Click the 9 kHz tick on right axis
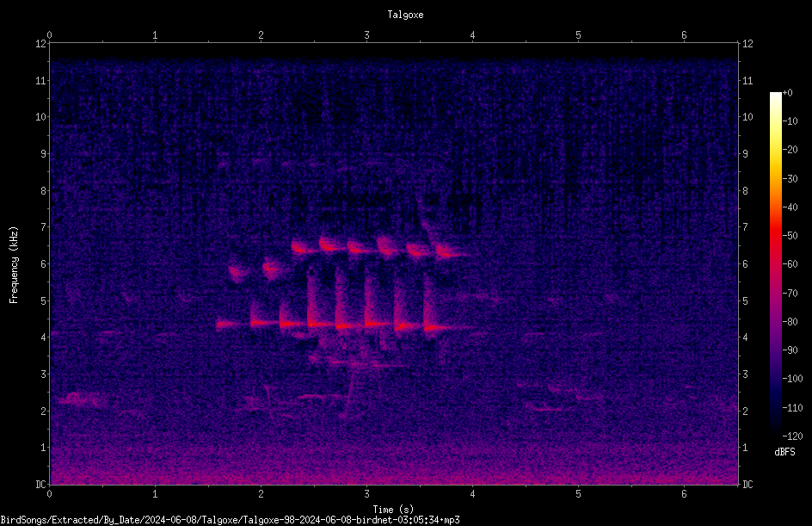 (x=746, y=153)
